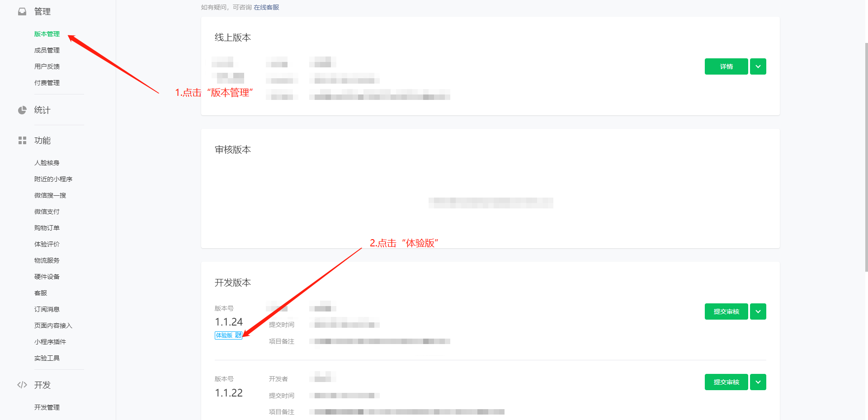Click the 功能 grid icon
Viewport: 868px width, 420px height.
pyautogui.click(x=22, y=141)
